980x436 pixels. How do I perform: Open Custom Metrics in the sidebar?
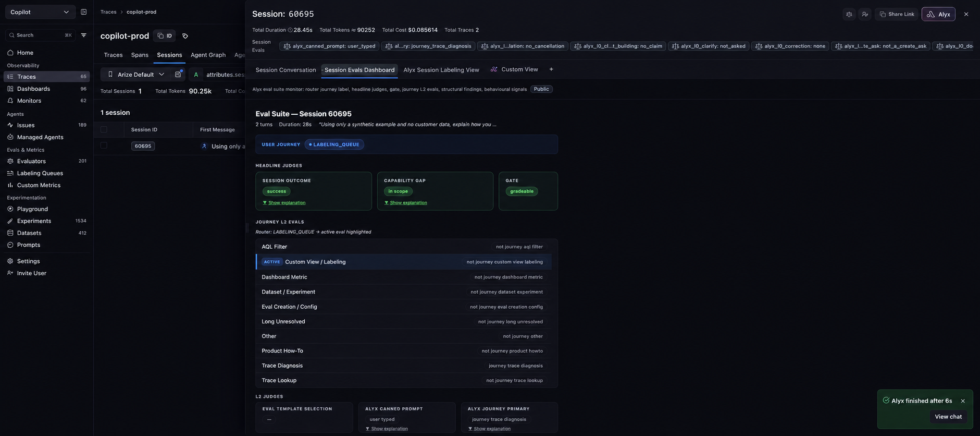[x=47, y=185]
